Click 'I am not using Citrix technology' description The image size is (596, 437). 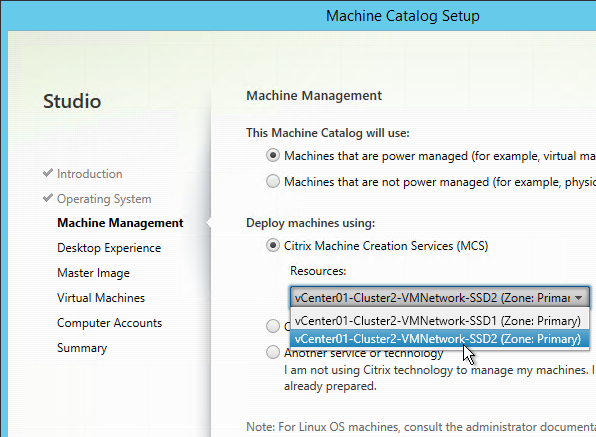pyautogui.click(x=440, y=378)
